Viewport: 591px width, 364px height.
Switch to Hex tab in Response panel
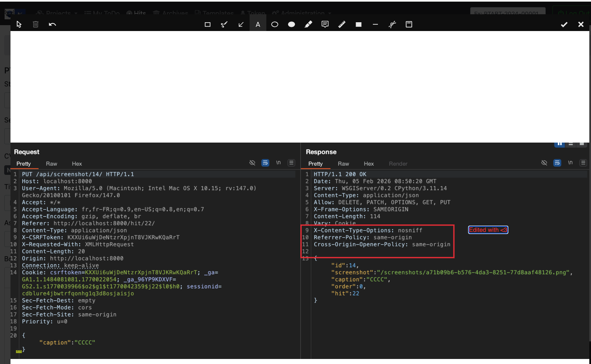click(x=369, y=164)
